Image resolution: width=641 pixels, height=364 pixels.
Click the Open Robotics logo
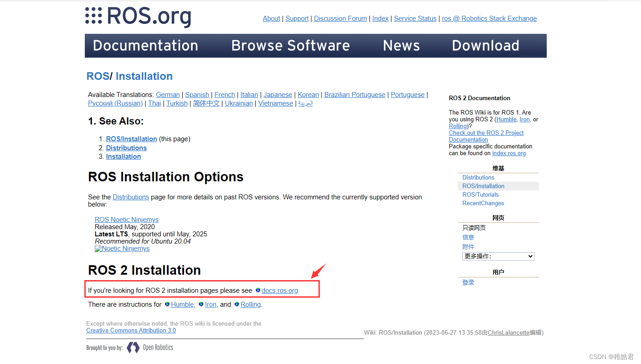click(150, 347)
